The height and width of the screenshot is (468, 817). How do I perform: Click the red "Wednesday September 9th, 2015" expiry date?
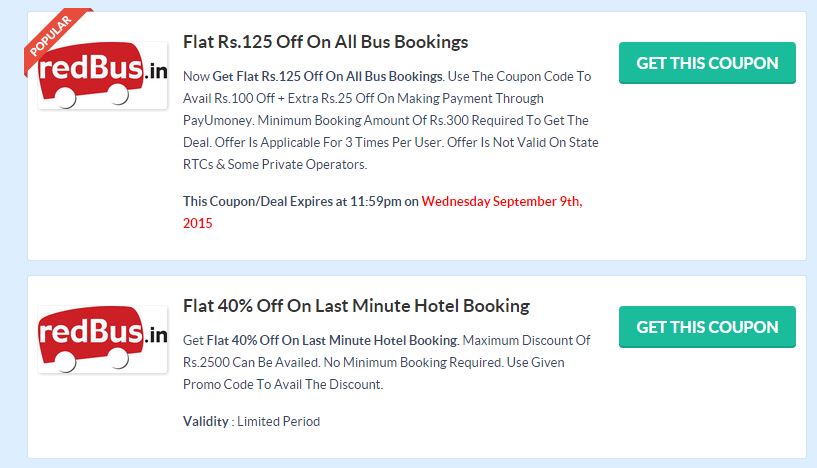[x=501, y=201]
